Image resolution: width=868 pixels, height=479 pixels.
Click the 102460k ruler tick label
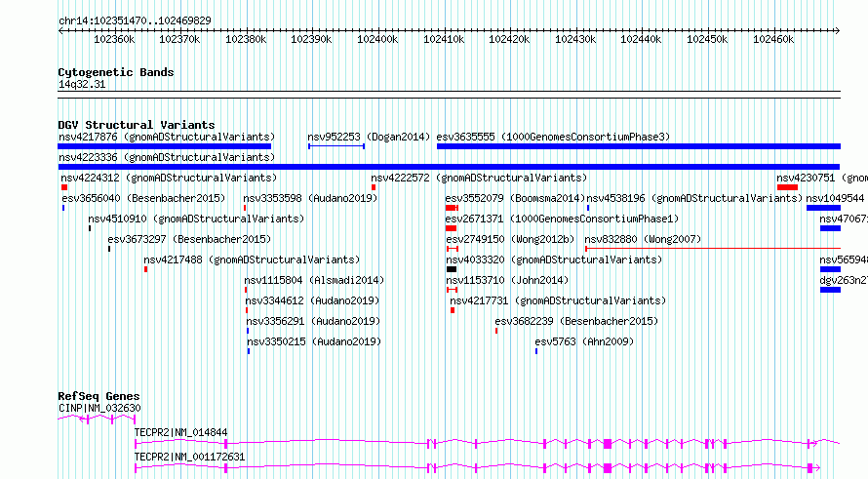coord(773,39)
